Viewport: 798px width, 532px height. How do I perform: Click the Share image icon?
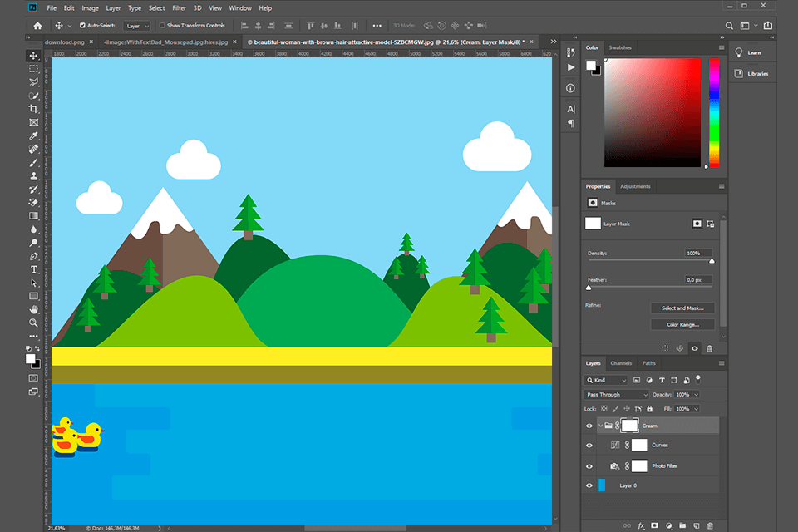(768, 26)
